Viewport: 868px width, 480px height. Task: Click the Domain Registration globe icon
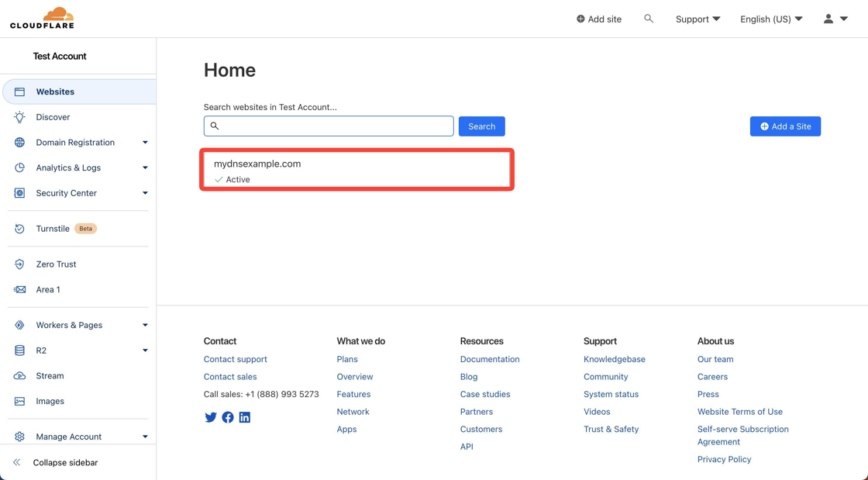(x=19, y=142)
